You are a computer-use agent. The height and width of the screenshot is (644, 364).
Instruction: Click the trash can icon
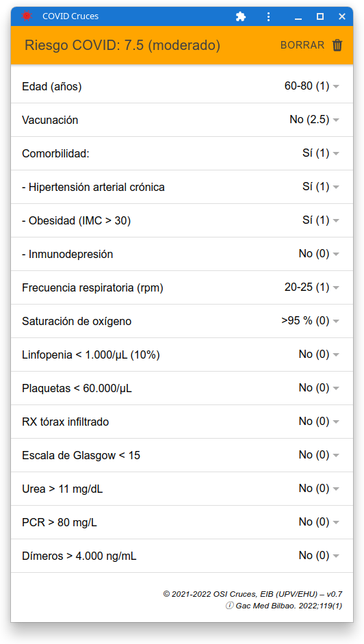(337, 45)
